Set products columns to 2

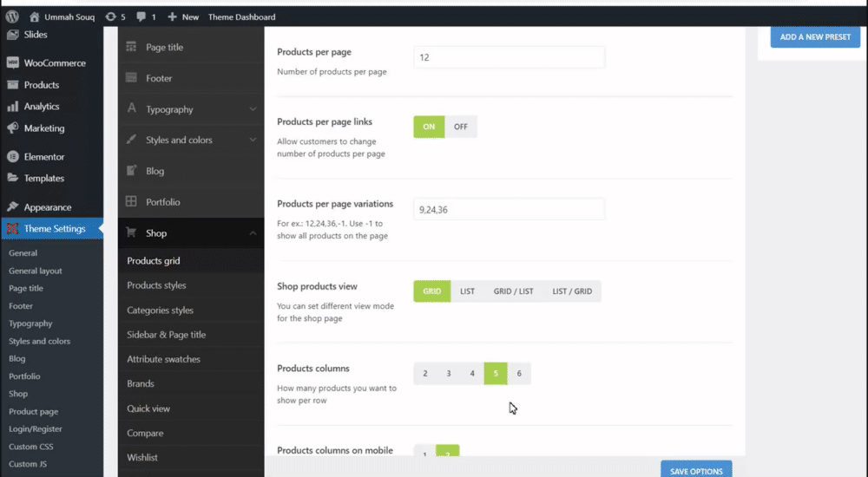point(425,374)
